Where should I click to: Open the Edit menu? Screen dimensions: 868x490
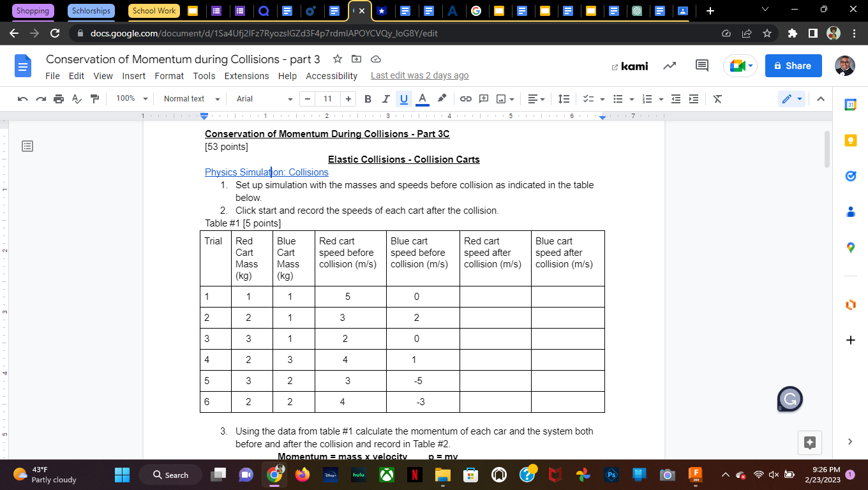click(77, 76)
